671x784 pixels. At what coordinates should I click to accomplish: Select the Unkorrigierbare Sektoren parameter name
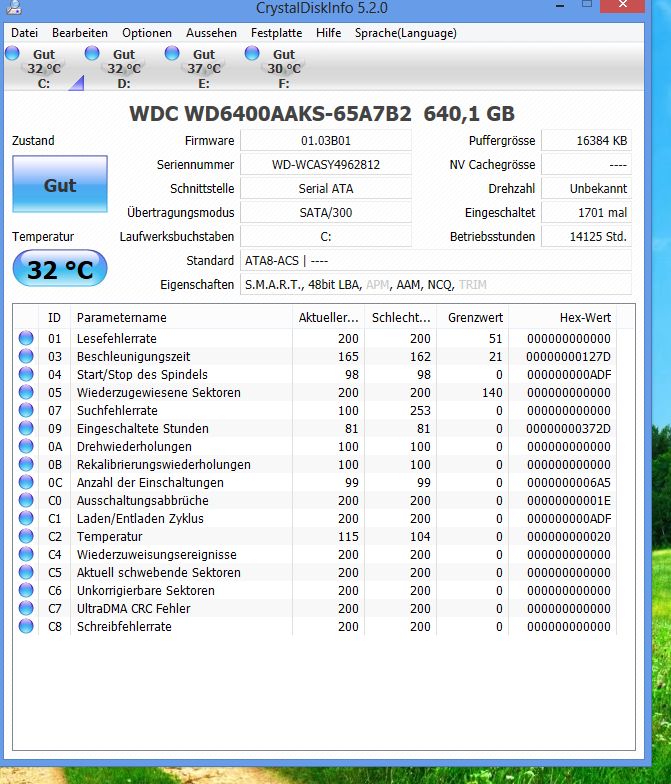pyautogui.click(x=146, y=590)
